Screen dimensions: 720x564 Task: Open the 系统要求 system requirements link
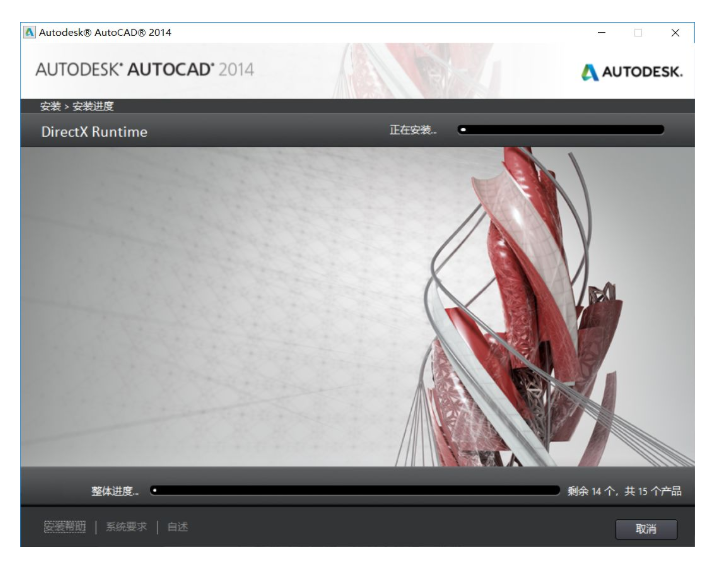pyautogui.click(x=126, y=526)
